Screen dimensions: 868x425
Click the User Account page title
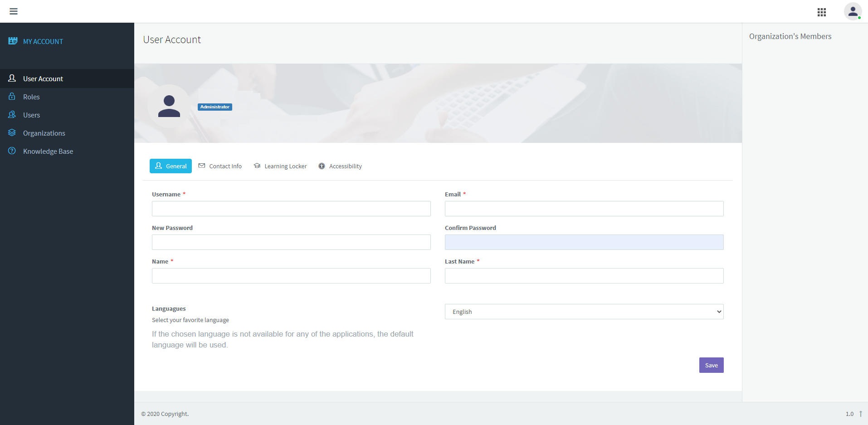click(x=172, y=40)
